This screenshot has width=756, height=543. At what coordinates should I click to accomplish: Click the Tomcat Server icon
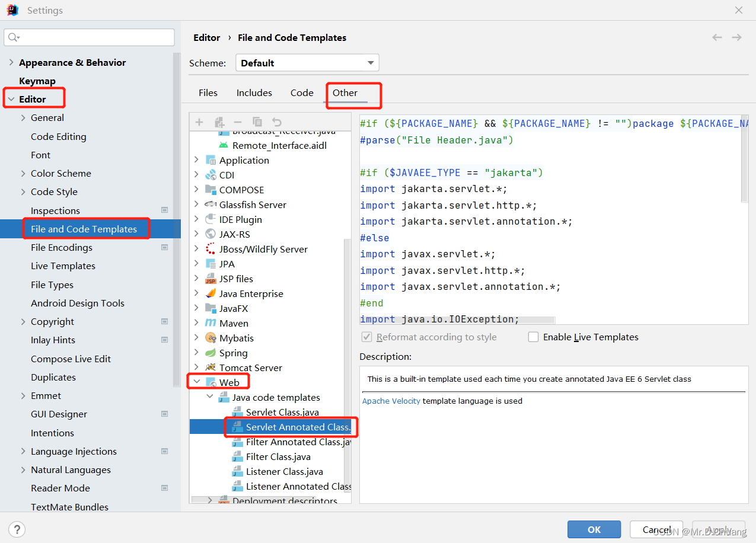(210, 368)
